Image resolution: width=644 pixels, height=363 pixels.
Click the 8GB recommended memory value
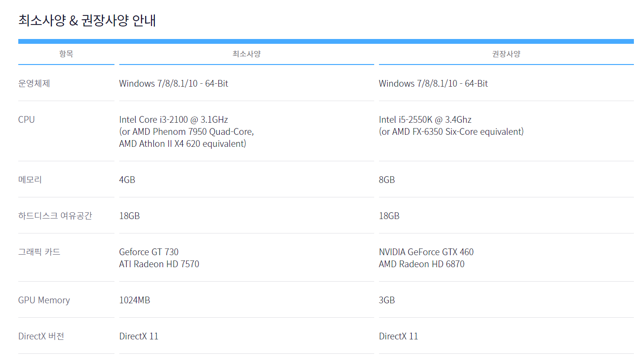387,180
